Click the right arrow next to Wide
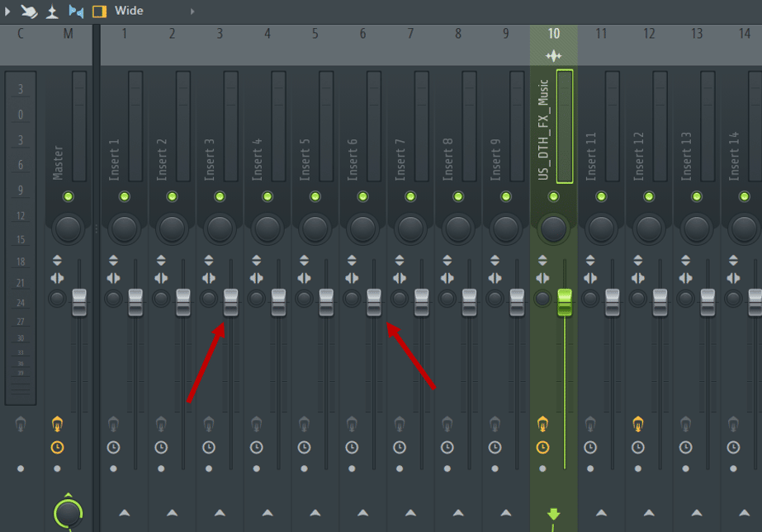 click(x=192, y=12)
